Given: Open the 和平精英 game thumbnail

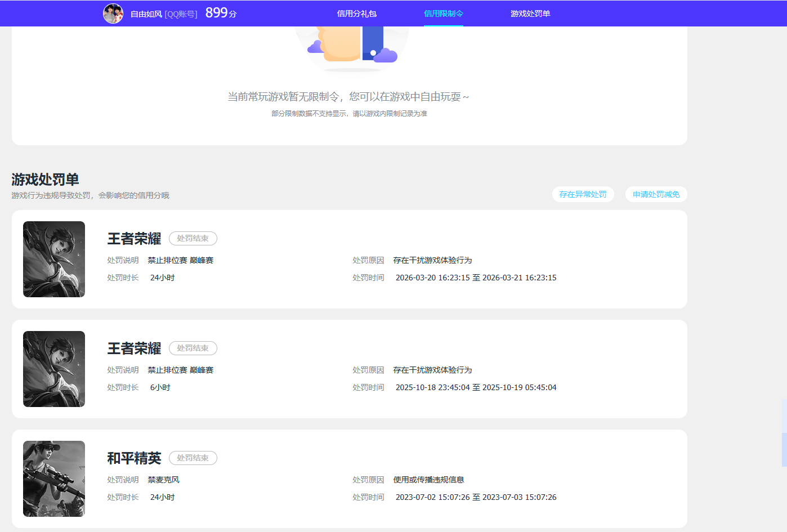Looking at the screenshot, I should click(x=54, y=479).
